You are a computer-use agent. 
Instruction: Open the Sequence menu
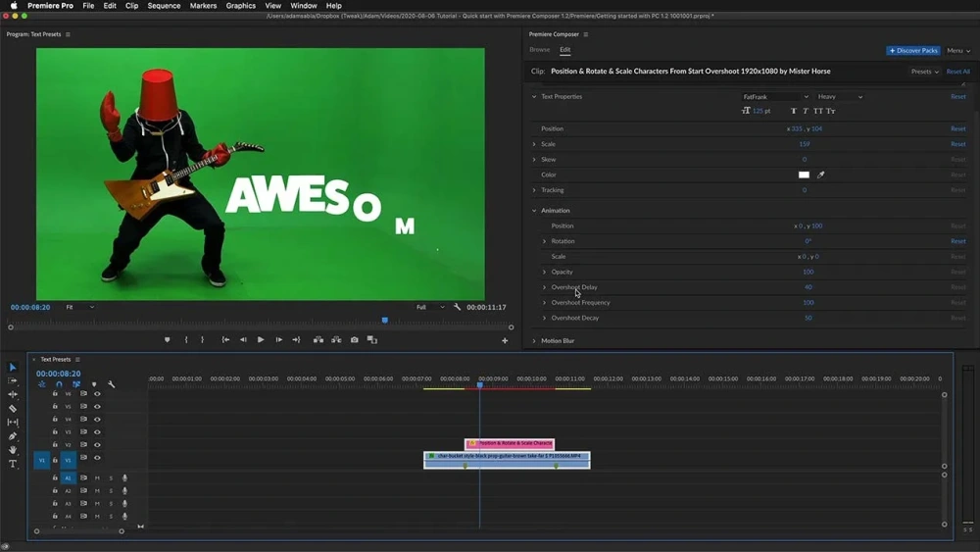(x=164, y=6)
